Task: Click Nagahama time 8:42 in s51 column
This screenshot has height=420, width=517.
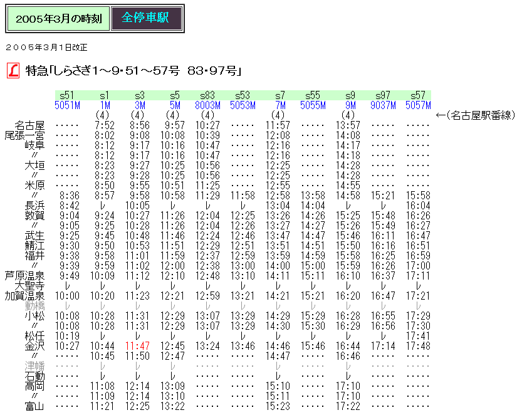Action: [x=70, y=206]
